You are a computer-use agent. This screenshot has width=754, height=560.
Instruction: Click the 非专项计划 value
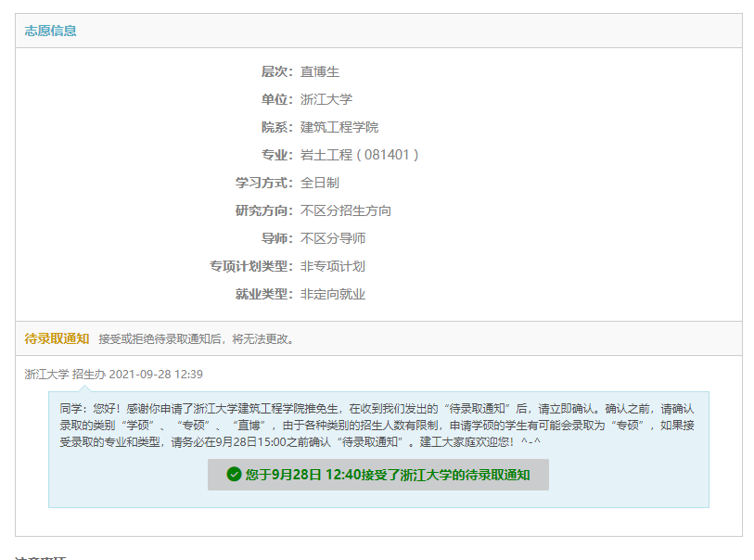333,266
